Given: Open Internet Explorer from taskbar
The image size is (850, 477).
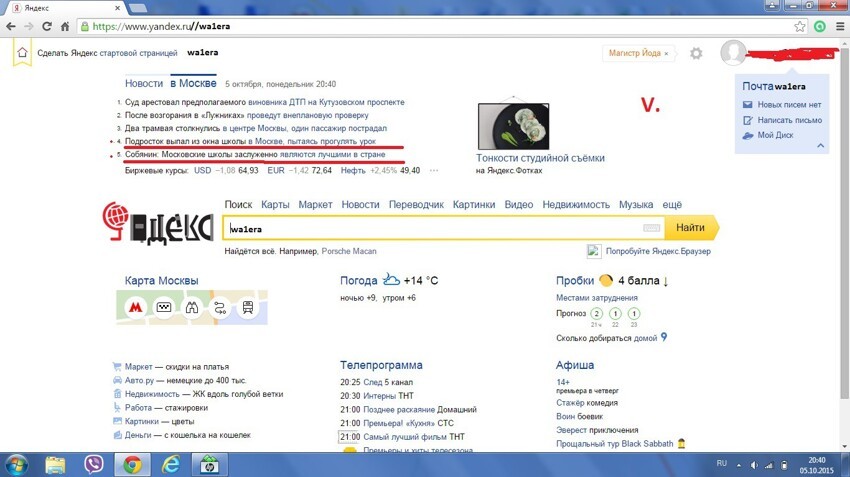Looking at the screenshot, I should [171, 465].
